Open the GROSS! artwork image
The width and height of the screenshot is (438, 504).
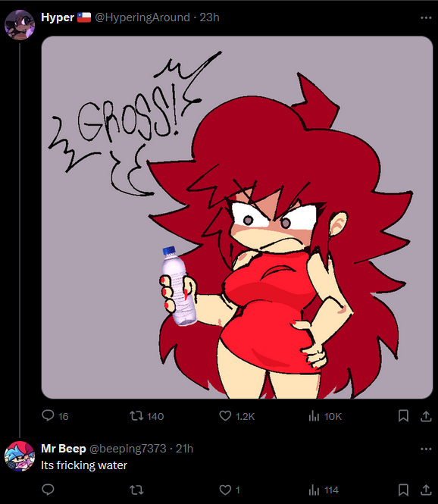237,218
